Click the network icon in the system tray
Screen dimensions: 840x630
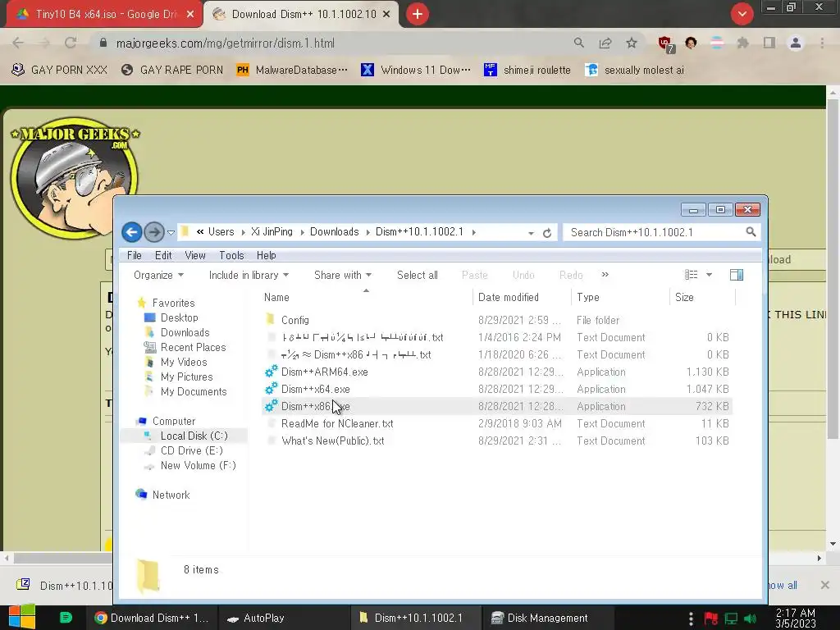pyautogui.click(x=731, y=619)
